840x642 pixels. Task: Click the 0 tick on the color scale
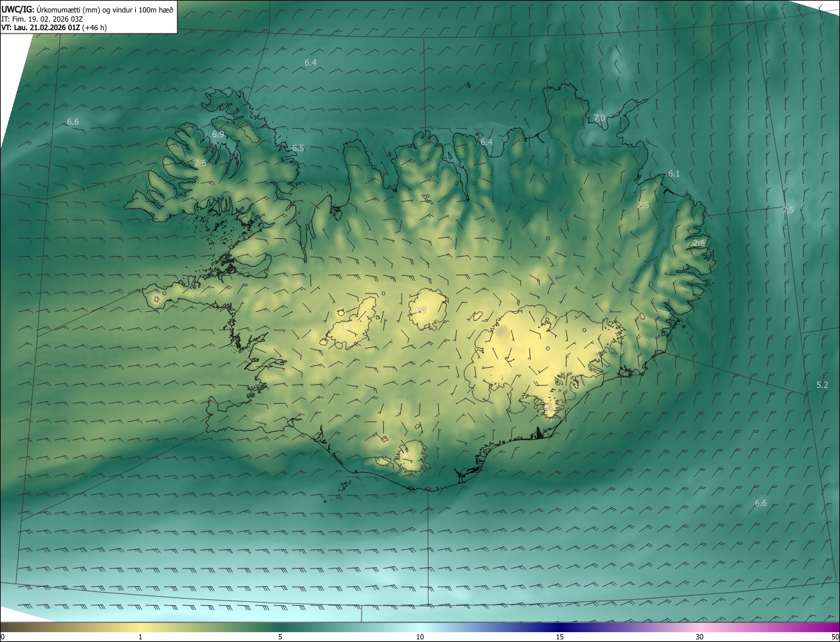pos(3,637)
